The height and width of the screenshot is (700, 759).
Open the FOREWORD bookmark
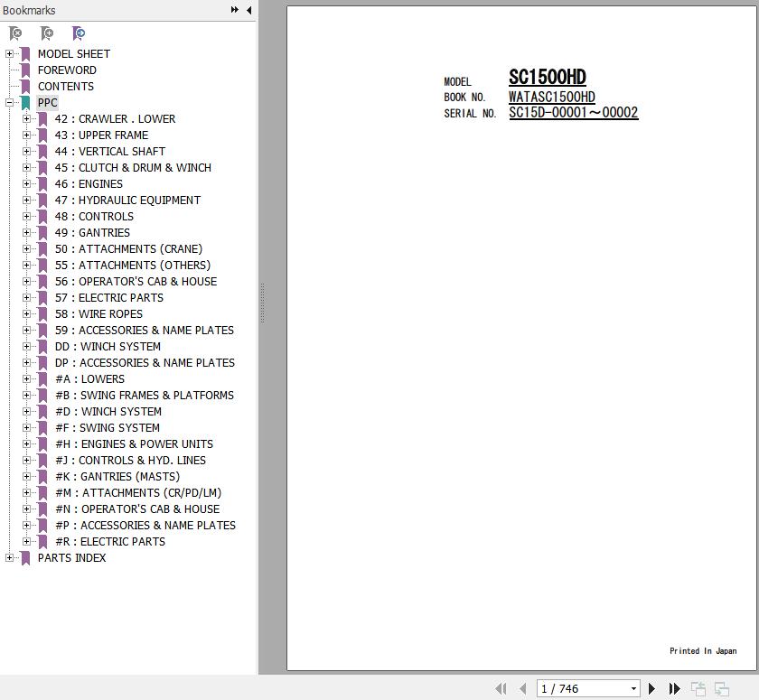point(67,70)
